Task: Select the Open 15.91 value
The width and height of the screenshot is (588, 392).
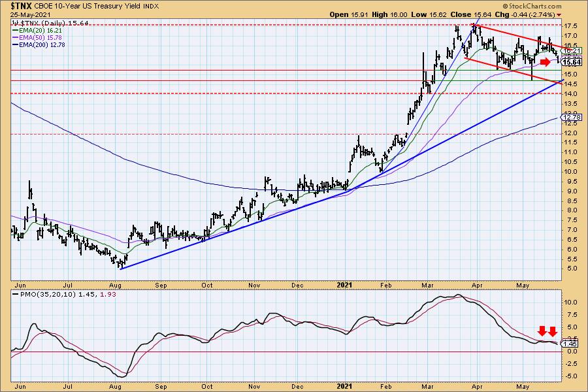Action: (x=349, y=14)
